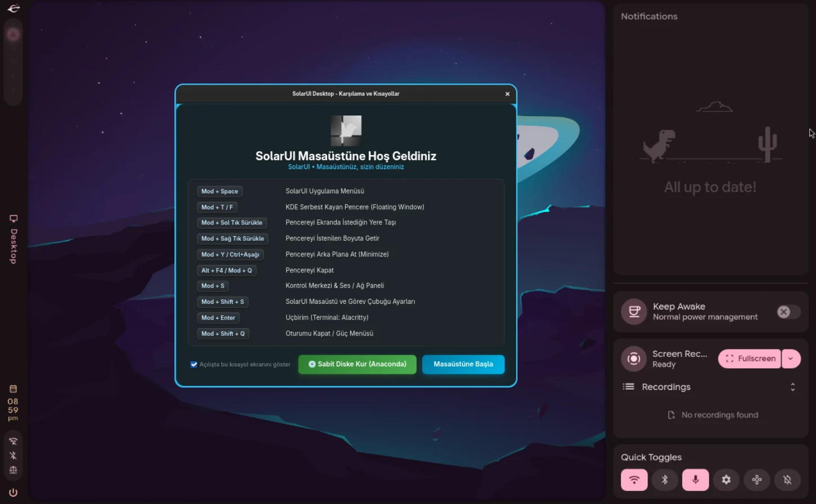816x504 pixels.
Task: Click the 'Mod + Enter' shortcut key label
Action: (218, 318)
